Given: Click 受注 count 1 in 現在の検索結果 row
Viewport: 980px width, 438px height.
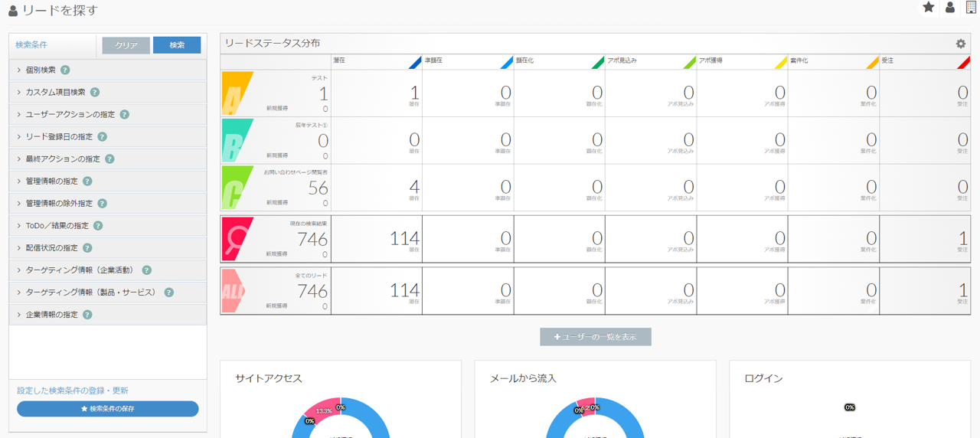Looking at the screenshot, I should [x=963, y=238].
